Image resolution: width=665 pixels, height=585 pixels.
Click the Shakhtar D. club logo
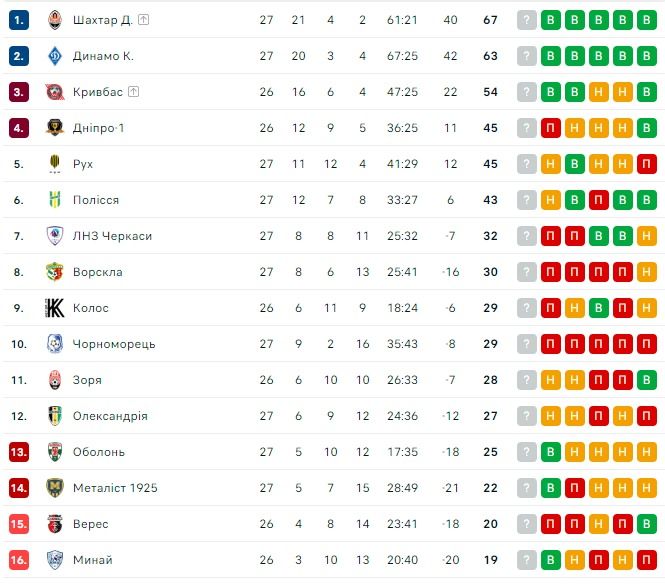tap(55, 20)
